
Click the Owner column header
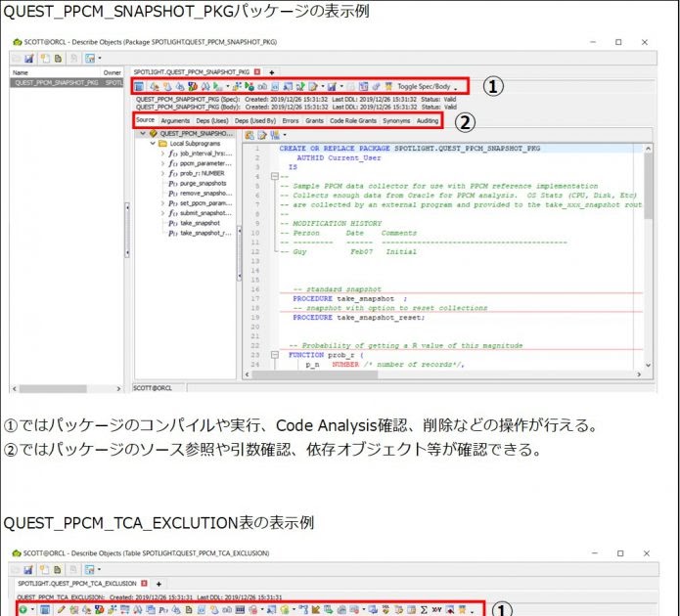pos(112,72)
